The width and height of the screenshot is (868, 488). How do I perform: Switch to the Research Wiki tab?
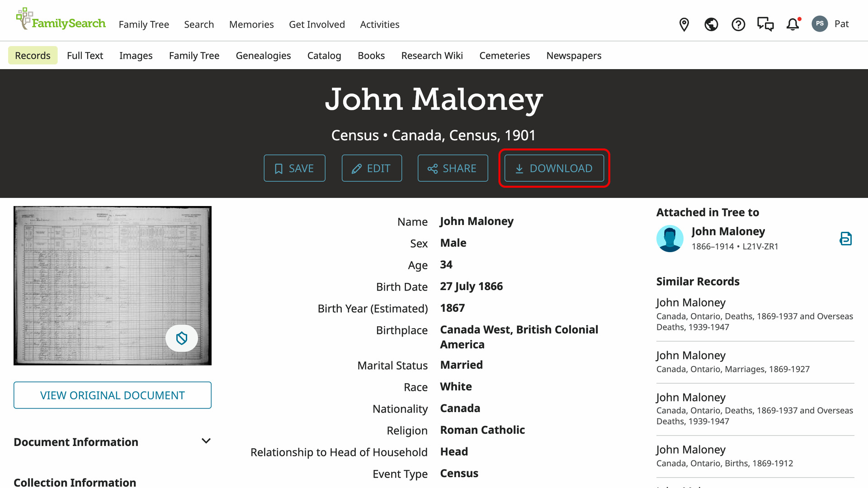[432, 56]
